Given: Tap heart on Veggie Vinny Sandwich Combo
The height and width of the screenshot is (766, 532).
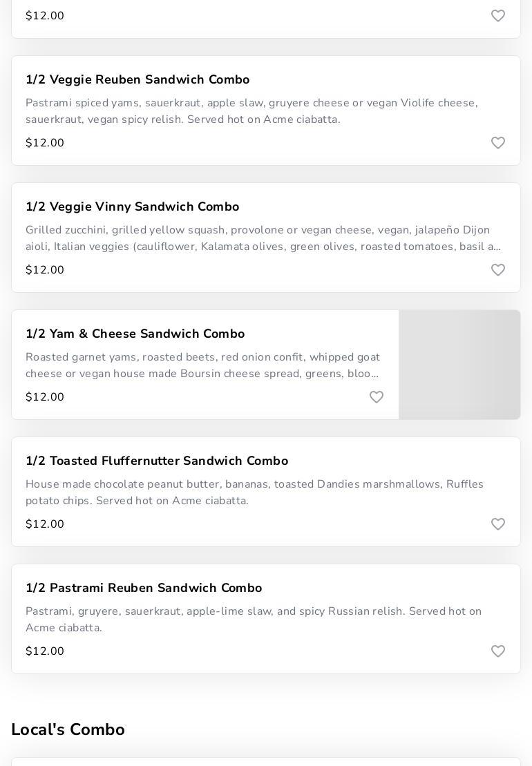Looking at the screenshot, I should (498, 270).
